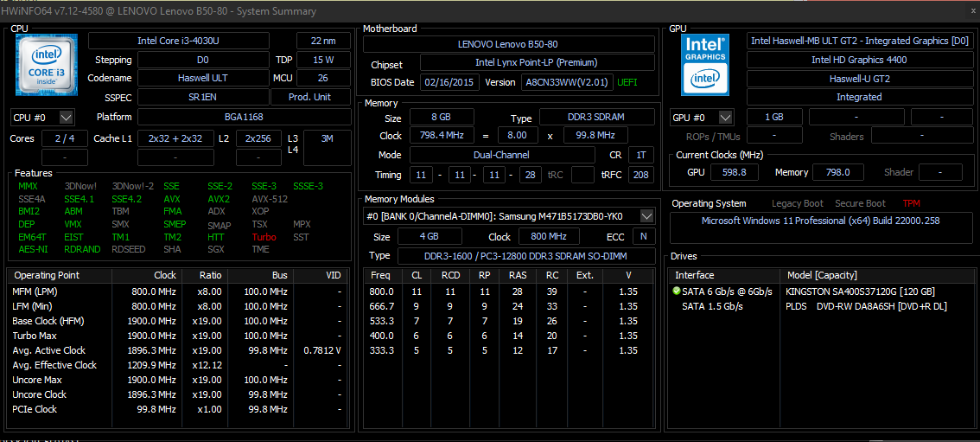Select the PLDS DVD-RW DA8A6SH drive row

click(x=822, y=306)
